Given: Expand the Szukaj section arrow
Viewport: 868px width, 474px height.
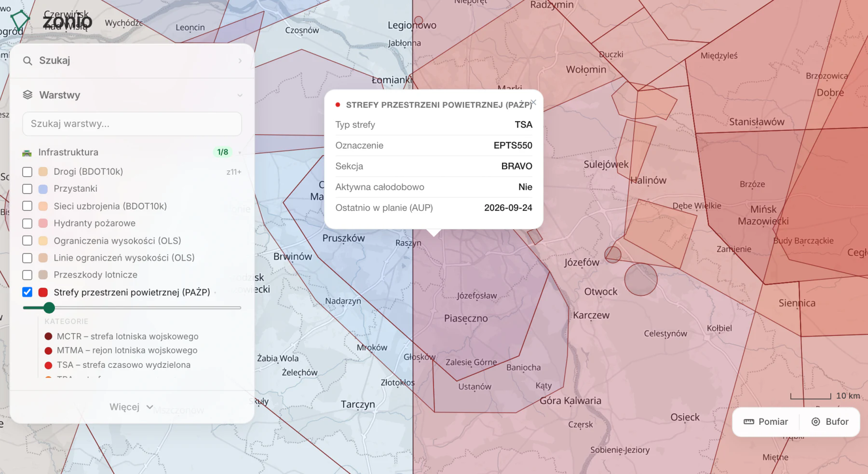Looking at the screenshot, I should pyautogui.click(x=240, y=61).
